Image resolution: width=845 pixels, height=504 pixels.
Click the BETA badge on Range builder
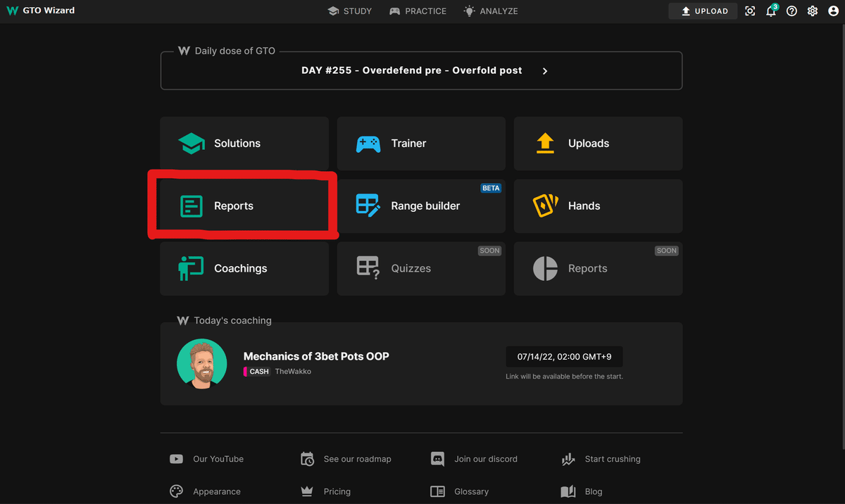[491, 188]
